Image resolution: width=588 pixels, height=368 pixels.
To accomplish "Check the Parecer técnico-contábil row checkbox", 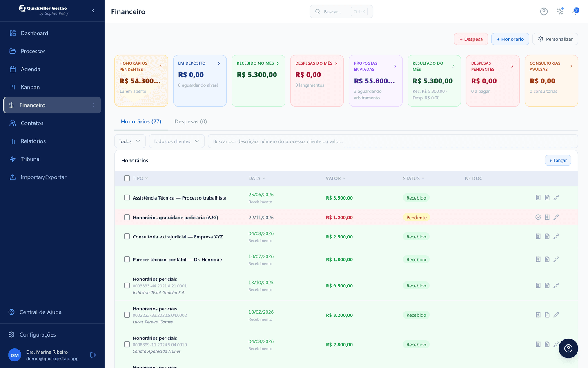I will pos(127,259).
